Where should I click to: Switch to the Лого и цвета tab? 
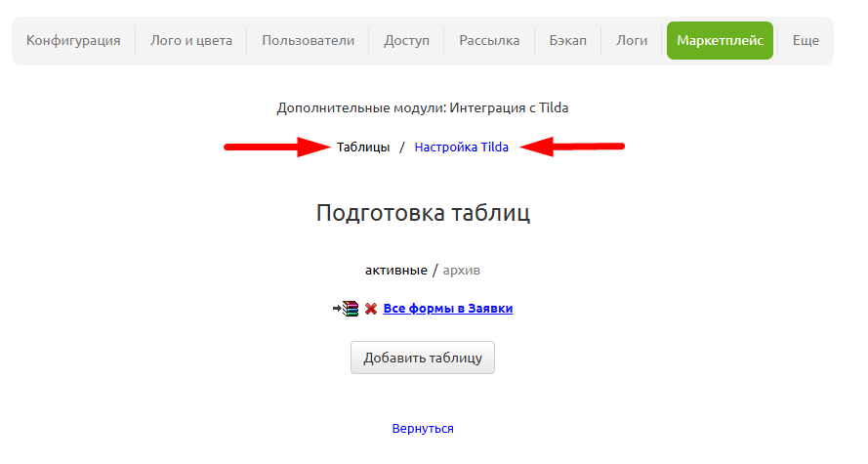tap(191, 41)
